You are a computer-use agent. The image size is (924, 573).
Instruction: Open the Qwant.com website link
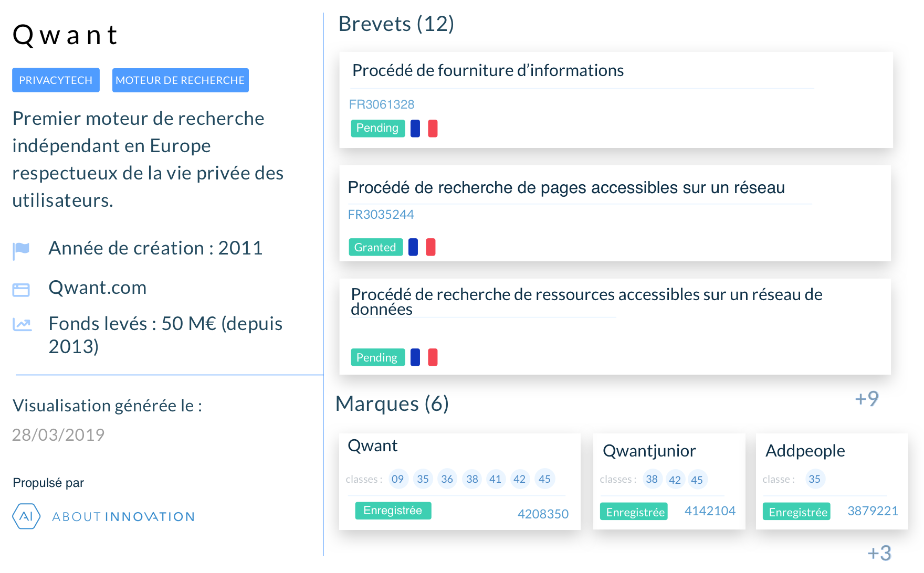pyautogui.click(x=98, y=288)
